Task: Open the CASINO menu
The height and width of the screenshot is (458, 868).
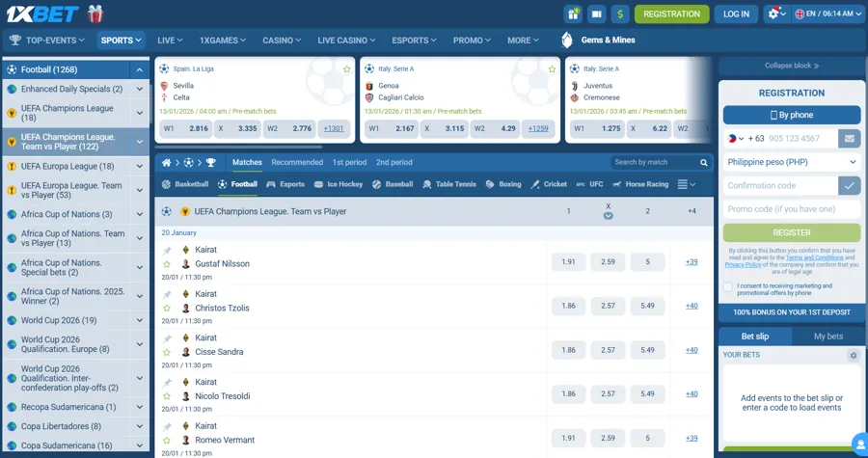Action: pyautogui.click(x=282, y=40)
